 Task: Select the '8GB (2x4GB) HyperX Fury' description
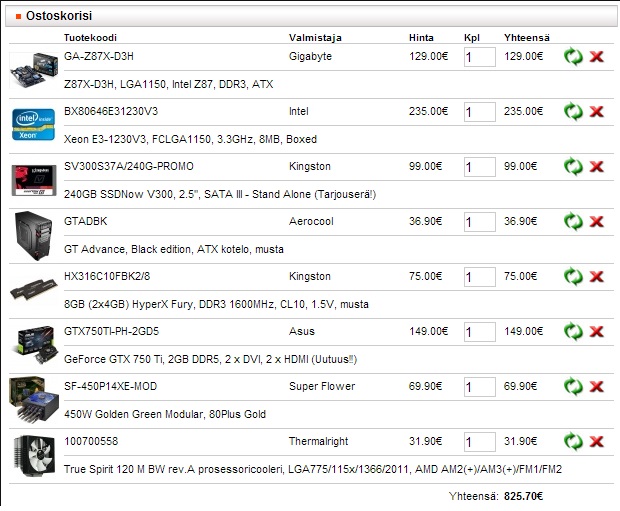click(216, 304)
